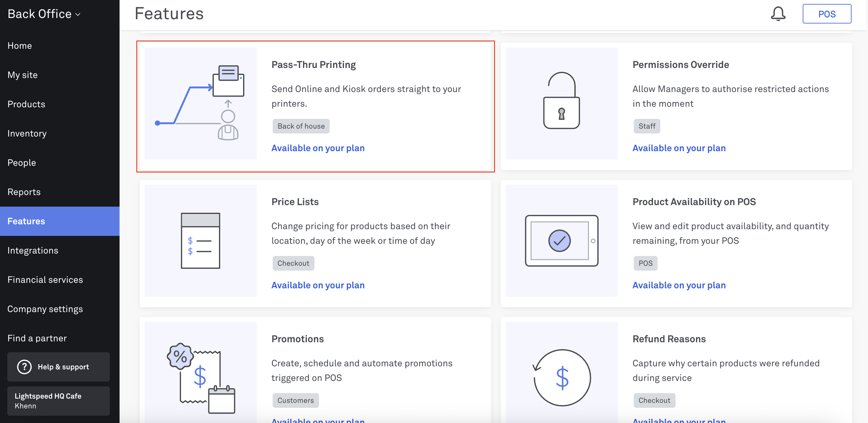
Task: Navigate to Products
Action: 60,104
